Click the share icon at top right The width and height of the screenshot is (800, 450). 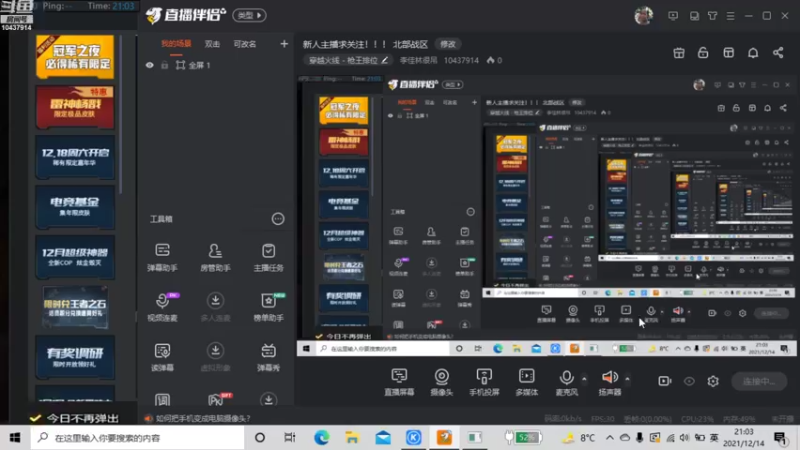click(x=778, y=53)
